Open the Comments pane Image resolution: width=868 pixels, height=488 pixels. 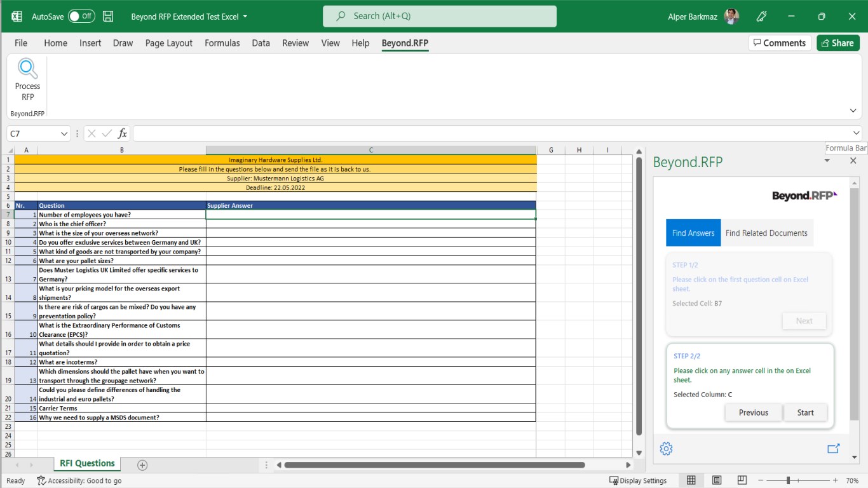780,43
